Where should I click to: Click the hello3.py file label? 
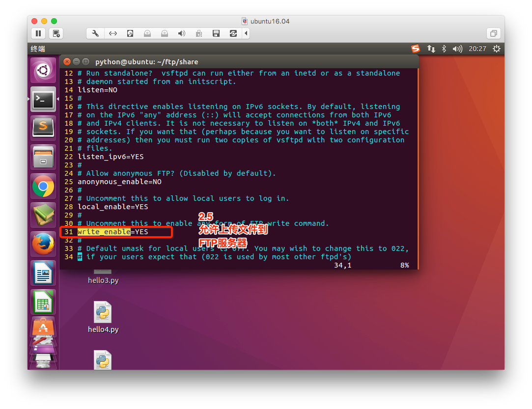[x=103, y=280]
